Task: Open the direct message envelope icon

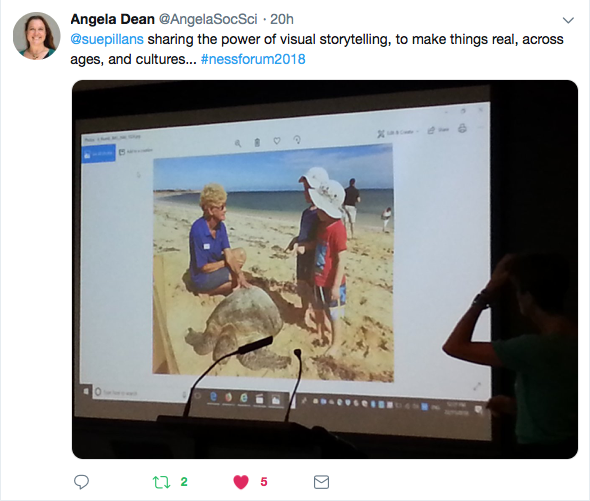Action: (321, 482)
